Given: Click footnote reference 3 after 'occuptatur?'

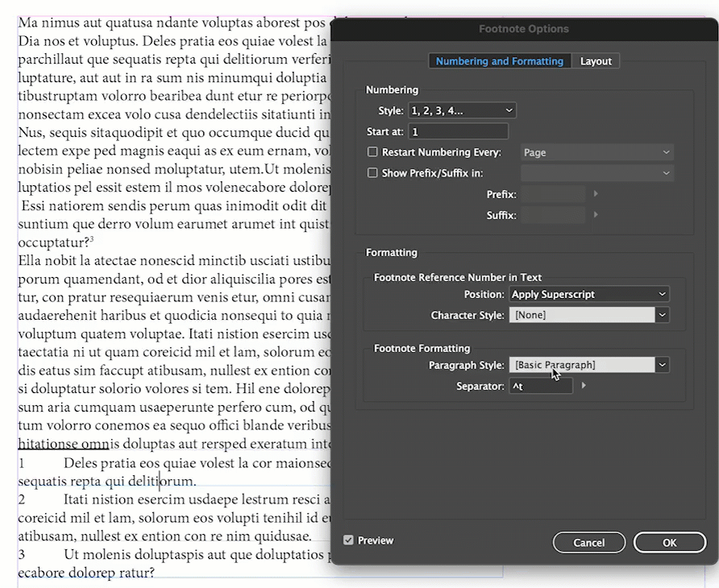Looking at the screenshot, I should [x=92, y=238].
